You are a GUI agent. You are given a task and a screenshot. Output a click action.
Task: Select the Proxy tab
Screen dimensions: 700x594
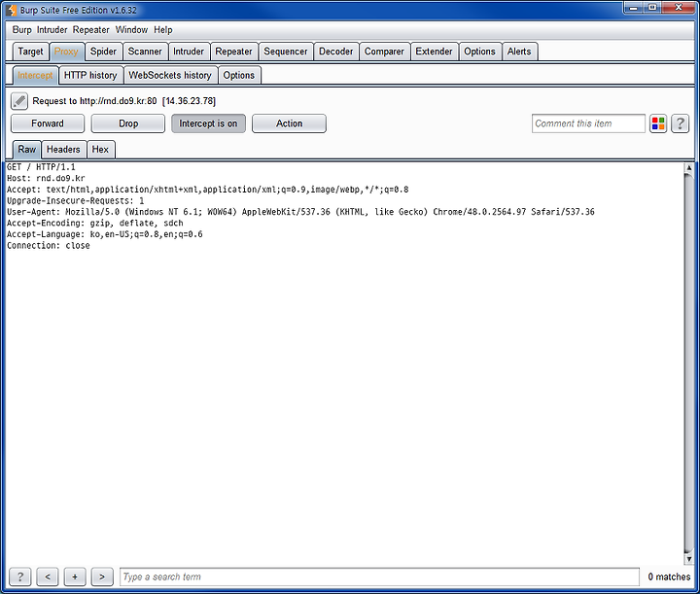[66, 52]
